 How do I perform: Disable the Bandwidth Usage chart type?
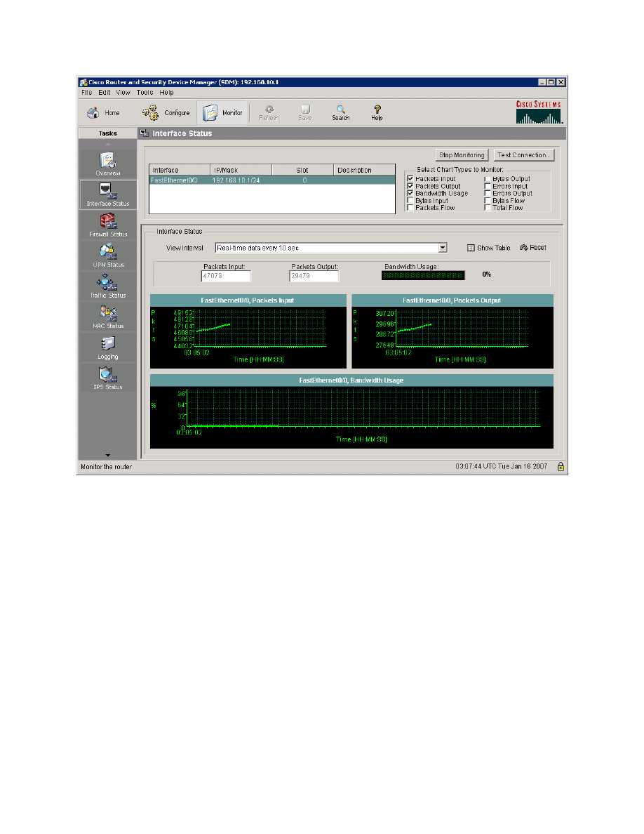tap(410, 193)
